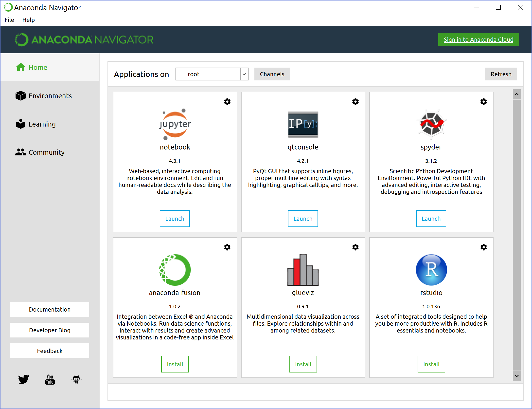This screenshot has height=409, width=532.
Task: Click the scrollbar up arrow
Action: tap(517, 94)
